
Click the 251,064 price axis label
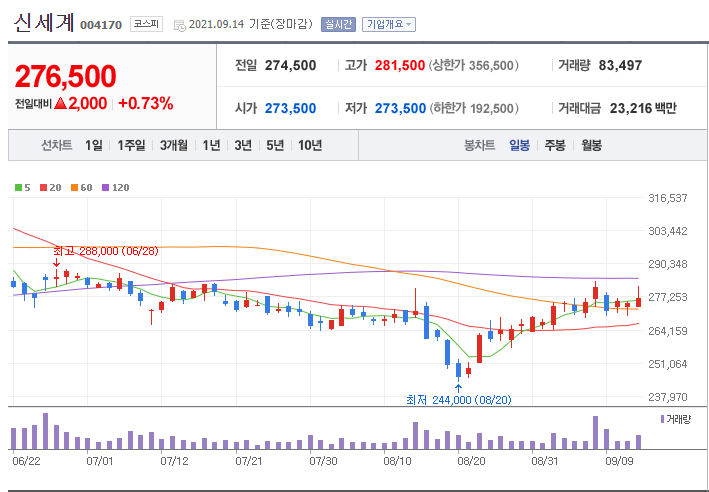pos(667,364)
